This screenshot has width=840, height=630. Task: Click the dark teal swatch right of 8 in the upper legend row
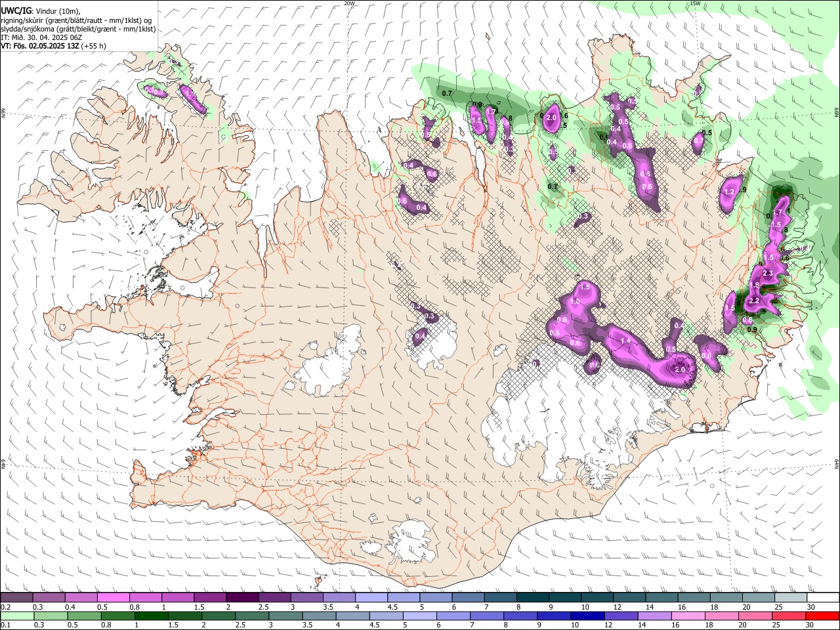(x=533, y=598)
